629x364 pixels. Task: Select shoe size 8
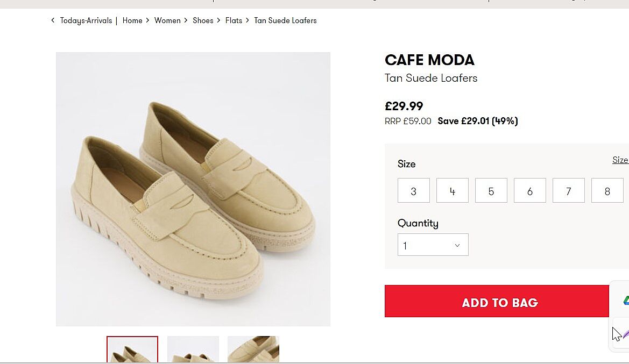607,190
